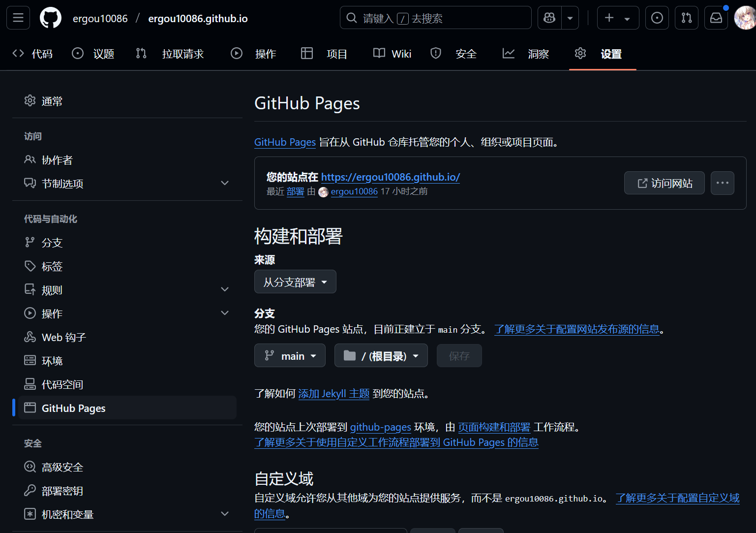Switch to the 洞察 tab
Viewport: 756px width, 533px height.
click(x=525, y=54)
